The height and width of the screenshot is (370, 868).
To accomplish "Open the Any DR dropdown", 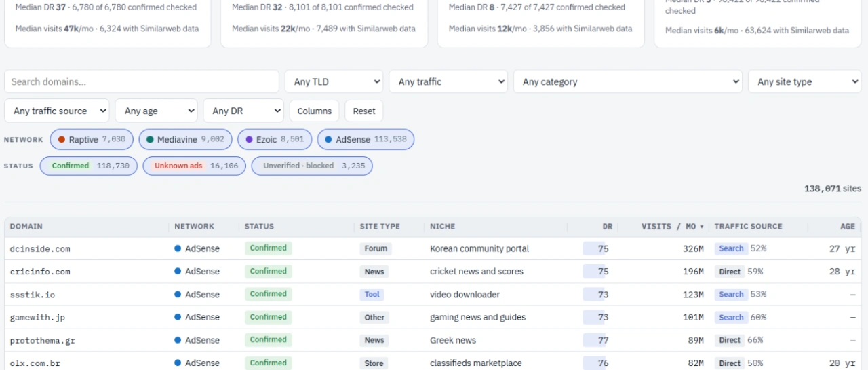I will (243, 111).
